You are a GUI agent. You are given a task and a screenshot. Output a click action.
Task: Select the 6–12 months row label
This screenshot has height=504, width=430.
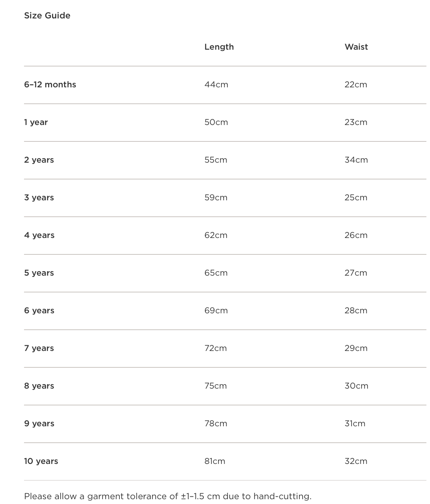tap(50, 85)
